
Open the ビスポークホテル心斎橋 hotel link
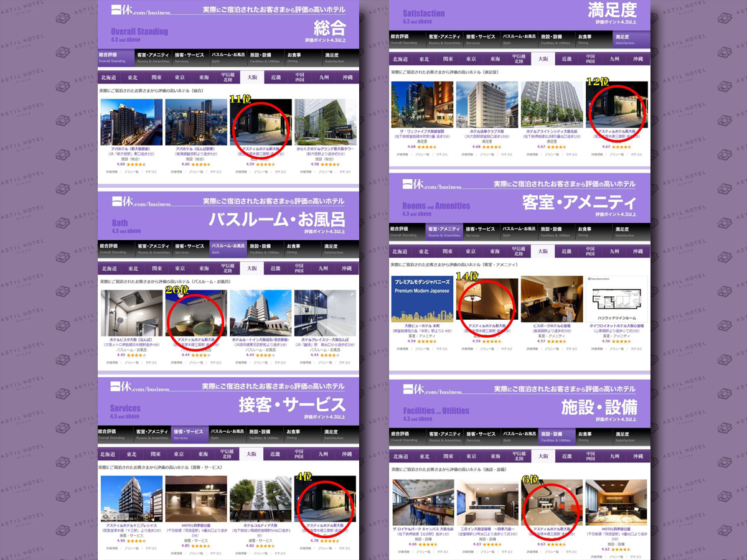tap(552, 326)
